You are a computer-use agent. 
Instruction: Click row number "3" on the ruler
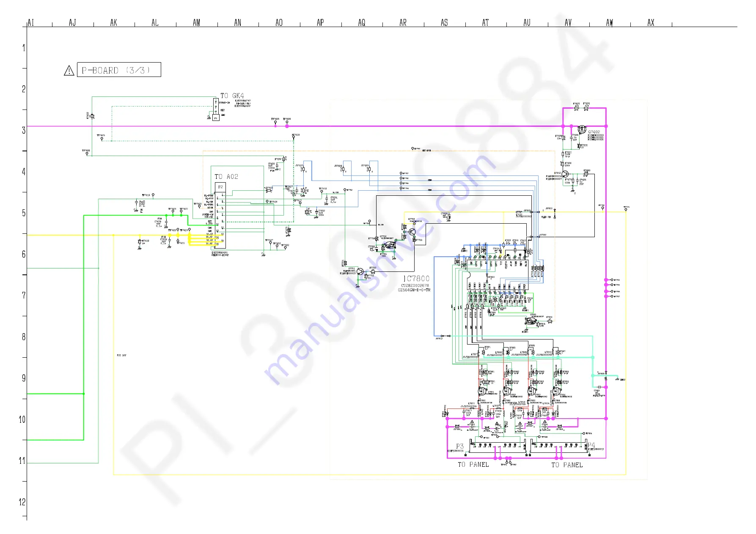24,130
